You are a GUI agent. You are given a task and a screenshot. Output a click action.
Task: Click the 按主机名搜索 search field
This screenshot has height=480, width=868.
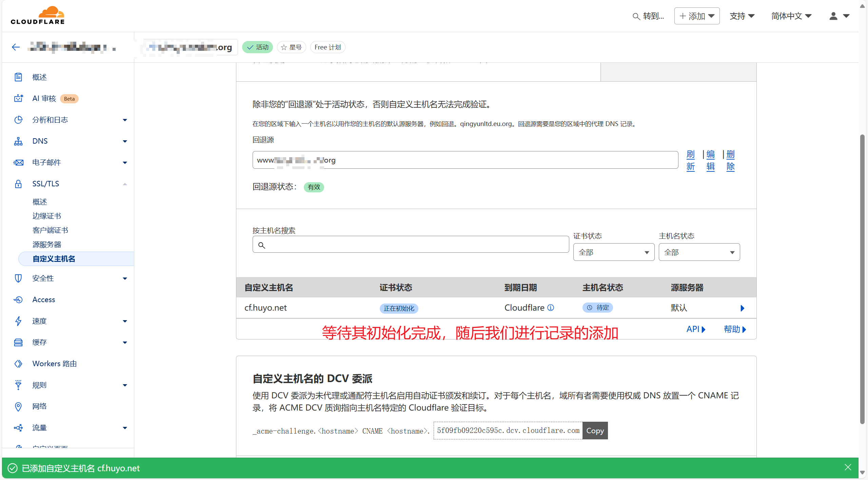click(411, 245)
